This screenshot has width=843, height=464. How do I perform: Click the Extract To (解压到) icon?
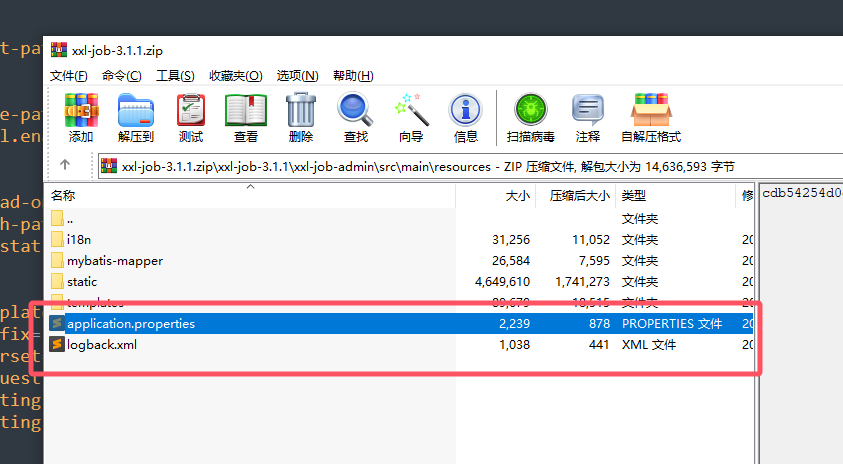point(135,117)
